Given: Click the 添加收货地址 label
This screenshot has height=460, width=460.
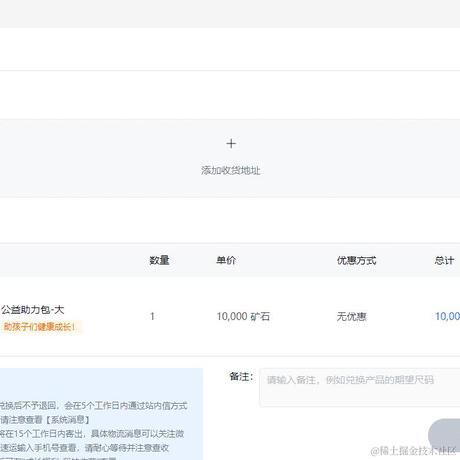Looking at the screenshot, I should [x=230, y=170].
